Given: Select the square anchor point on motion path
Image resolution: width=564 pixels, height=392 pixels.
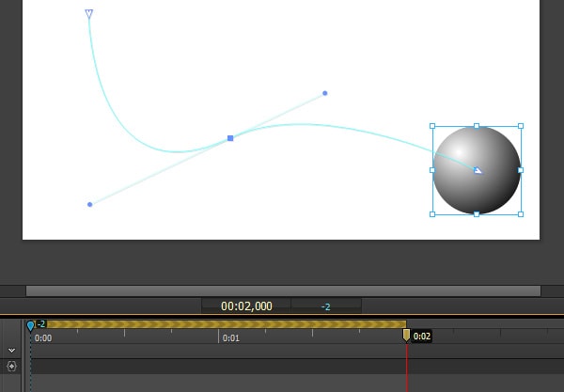Looking at the screenshot, I should tap(230, 138).
